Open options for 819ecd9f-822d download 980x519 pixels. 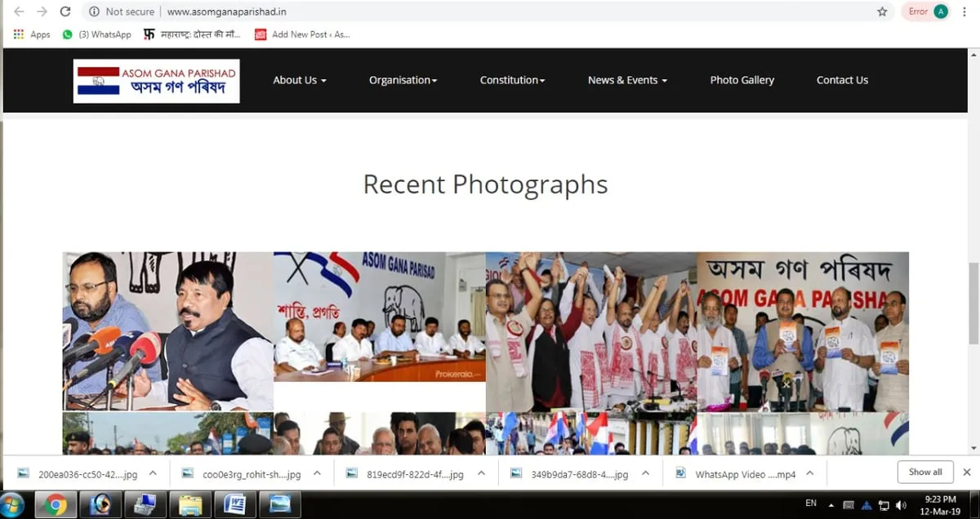point(480,473)
